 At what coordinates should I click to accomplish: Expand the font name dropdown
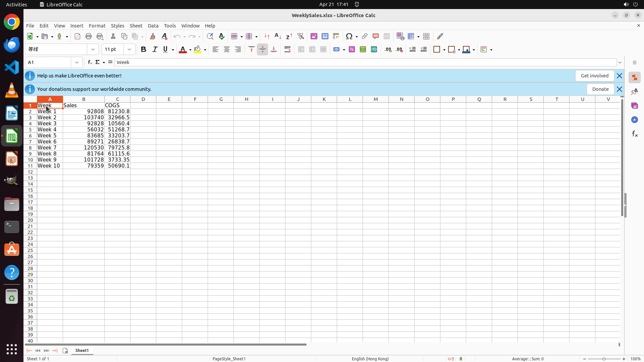[x=93, y=50]
